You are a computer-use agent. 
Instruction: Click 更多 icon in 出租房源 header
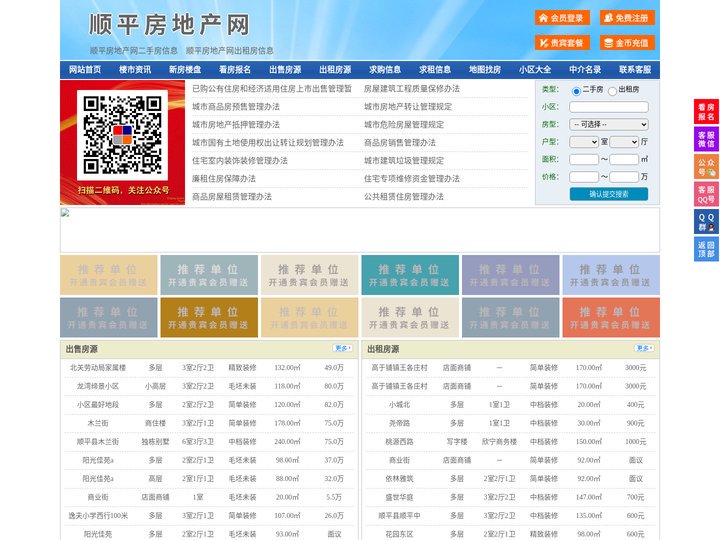(644, 349)
